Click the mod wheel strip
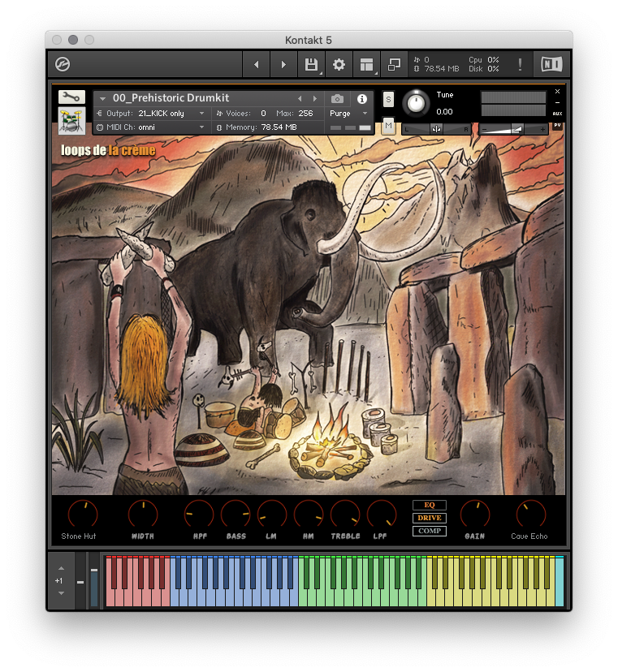Image resolution: width=618 pixels, height=672 pixels. click(x=94, y=581)
